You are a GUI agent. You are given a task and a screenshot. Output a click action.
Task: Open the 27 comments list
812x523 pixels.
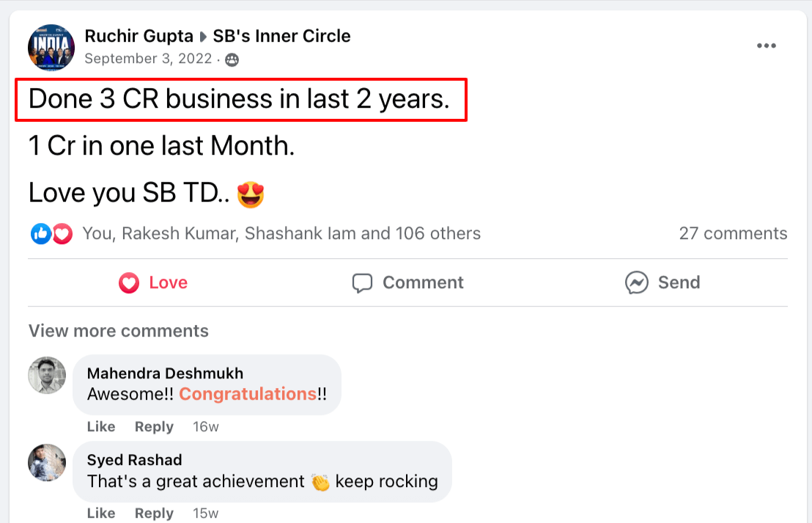click(733, 234)
